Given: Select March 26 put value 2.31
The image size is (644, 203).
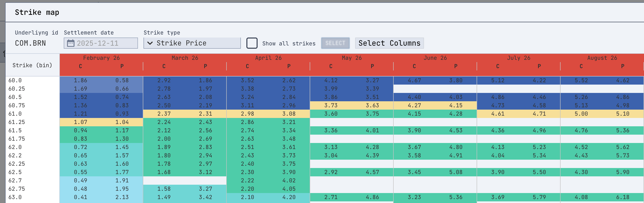Looking at the screenshot, I should click(x=205, y=114).
